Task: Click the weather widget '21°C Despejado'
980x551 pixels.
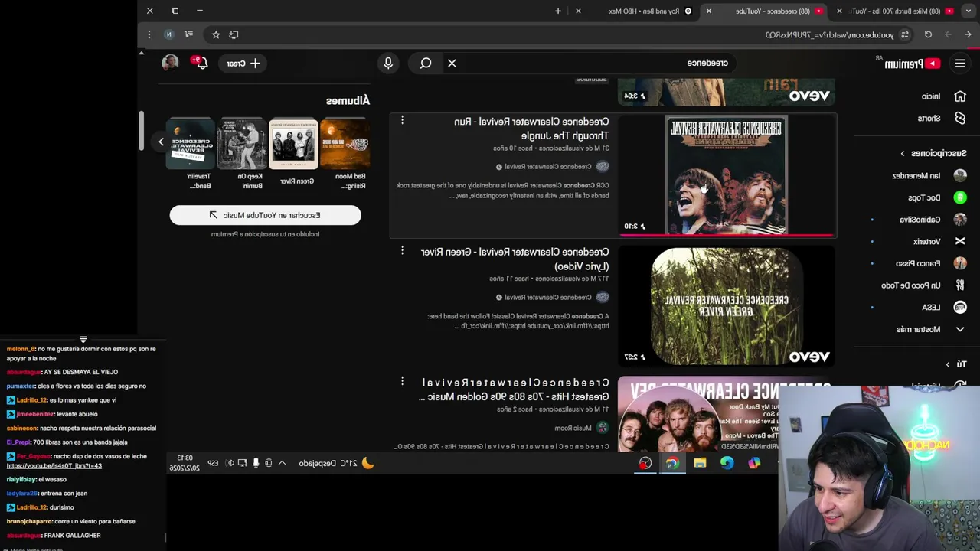Action: tap(336, 463)
